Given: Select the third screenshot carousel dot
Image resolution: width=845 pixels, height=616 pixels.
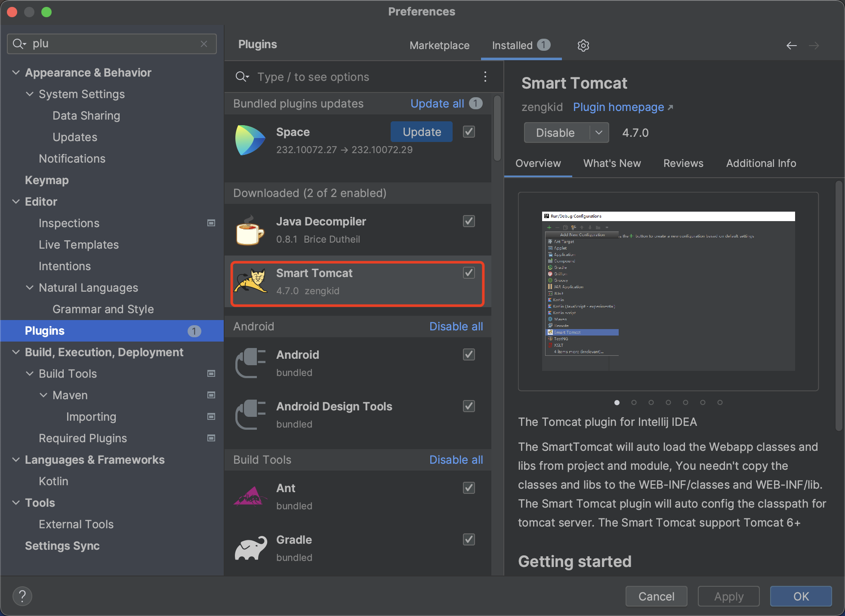Looking at the screenshot, I should (x=651, y=403).
